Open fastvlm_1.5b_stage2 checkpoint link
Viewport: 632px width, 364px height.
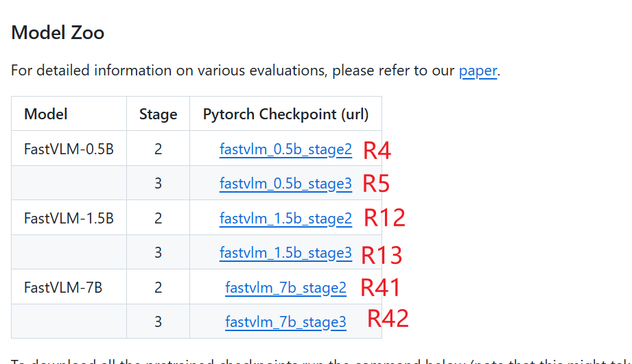click(x=285, y=219)
